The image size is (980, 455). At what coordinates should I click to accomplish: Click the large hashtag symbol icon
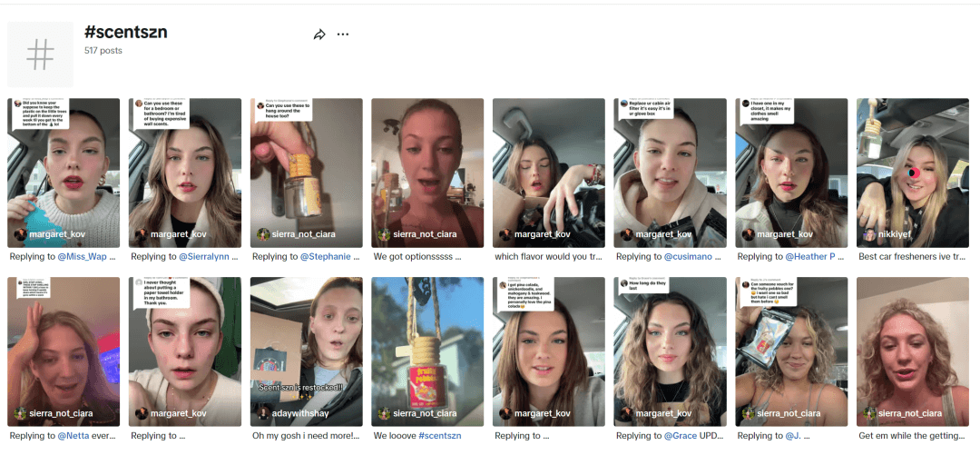click(40, 54)
